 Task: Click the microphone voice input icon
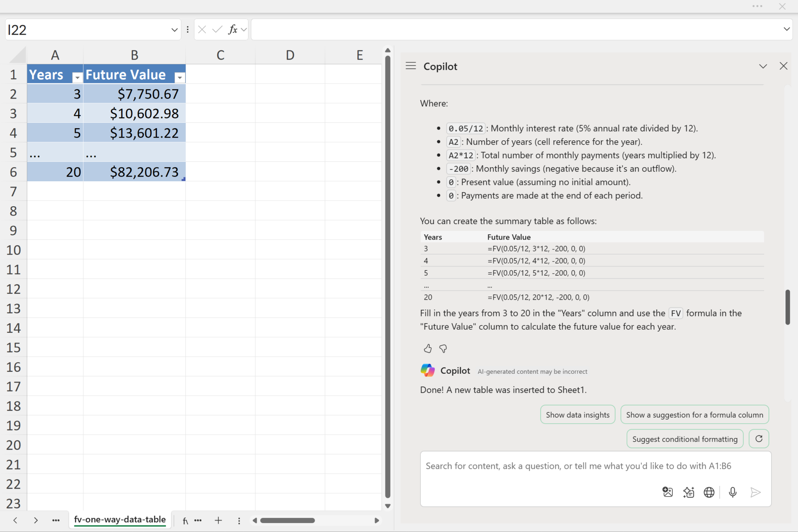click(x=733, y=492)
